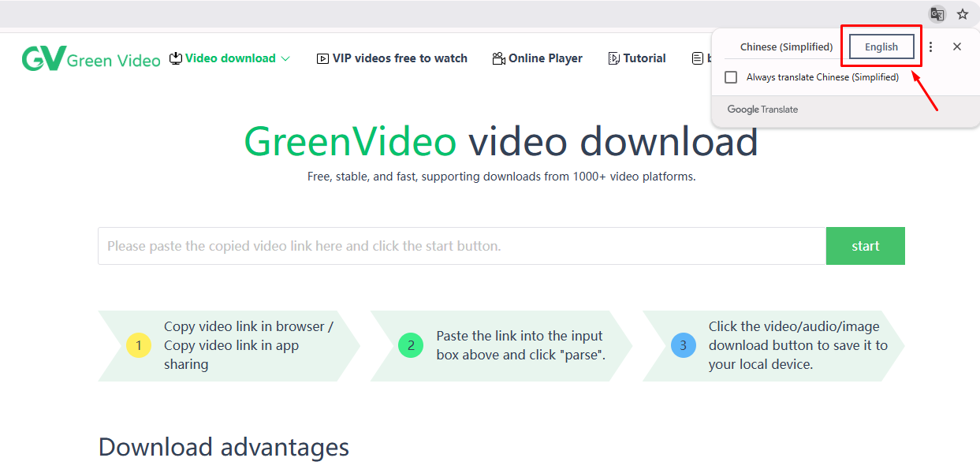Click step 2 paste instruction marker

pos(411,345)
